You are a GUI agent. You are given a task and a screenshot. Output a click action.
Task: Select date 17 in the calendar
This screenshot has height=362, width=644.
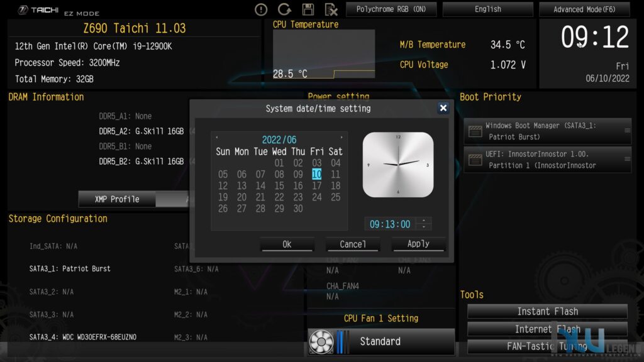(x=317, y=186)
